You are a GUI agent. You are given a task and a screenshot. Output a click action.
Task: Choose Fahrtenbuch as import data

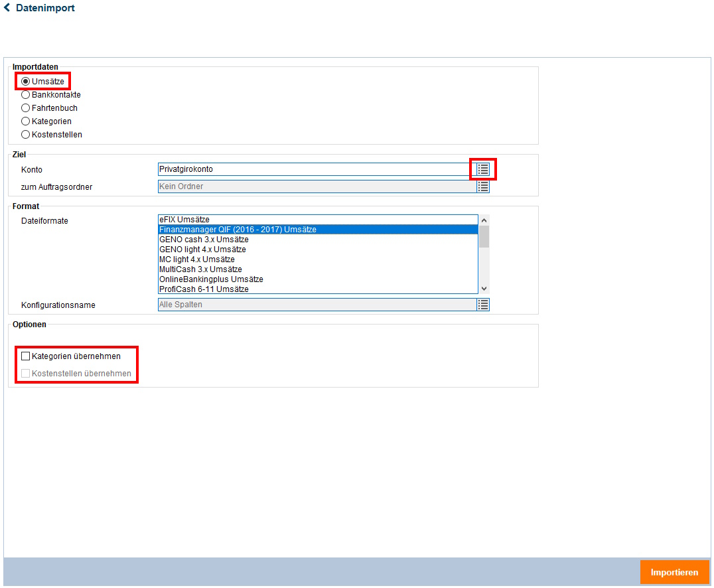tap(25, 108)
